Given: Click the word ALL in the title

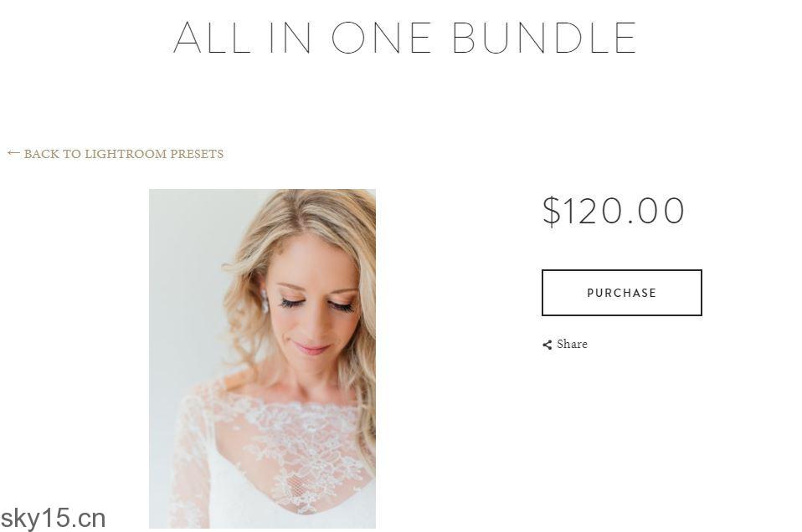Looking at the screenshot, I should coord(213,38).
